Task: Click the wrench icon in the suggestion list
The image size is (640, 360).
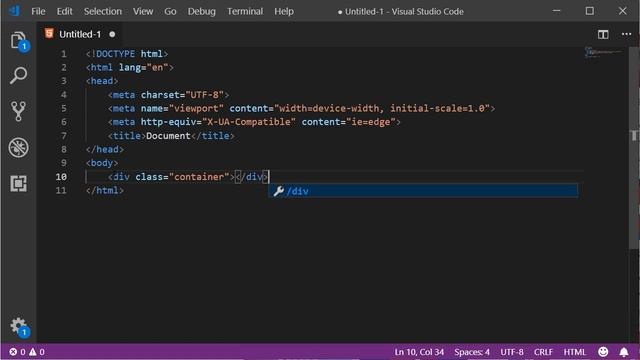Action: click(x=279, y=191)
